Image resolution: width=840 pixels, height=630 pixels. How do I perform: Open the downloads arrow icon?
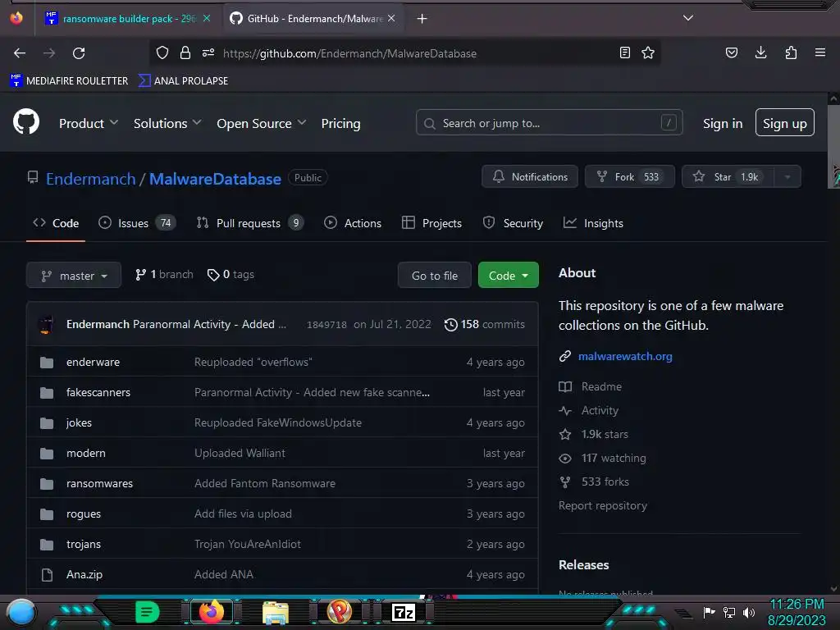pyautogui.click(x=760, y=52)
